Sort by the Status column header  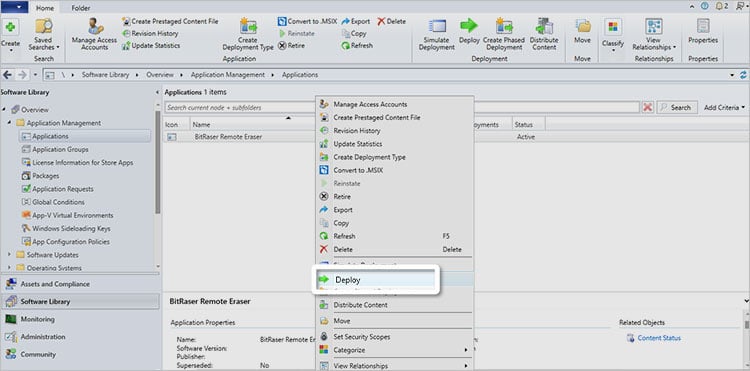pos(528,124)
